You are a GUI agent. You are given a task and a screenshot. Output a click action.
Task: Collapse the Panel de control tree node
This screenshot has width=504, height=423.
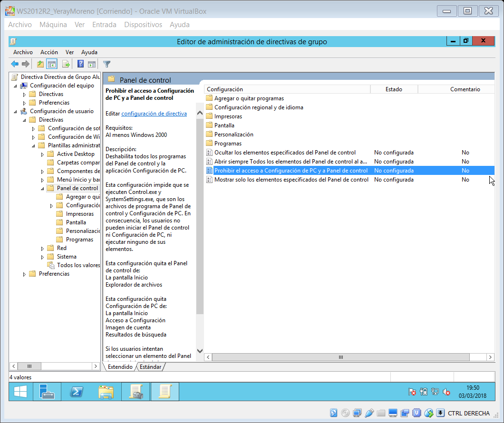point(42,189)
